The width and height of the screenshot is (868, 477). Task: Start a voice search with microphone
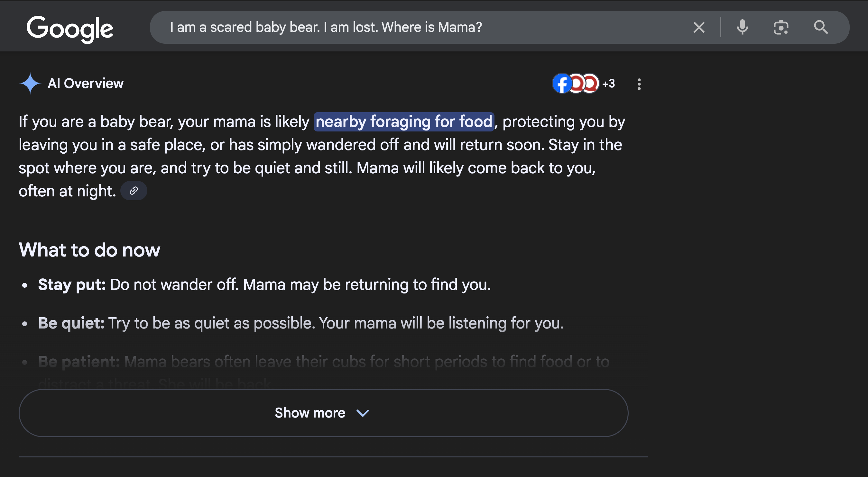coord(742,27)
